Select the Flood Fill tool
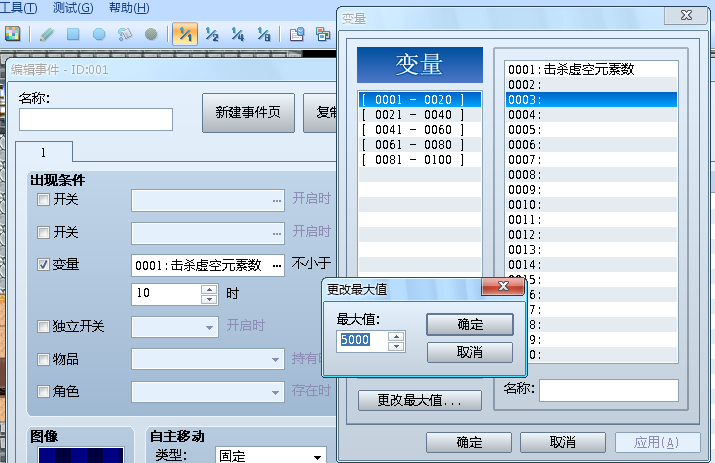Image resolution: width=715 pixels, height=463 pixels. (x=125, y=34)
